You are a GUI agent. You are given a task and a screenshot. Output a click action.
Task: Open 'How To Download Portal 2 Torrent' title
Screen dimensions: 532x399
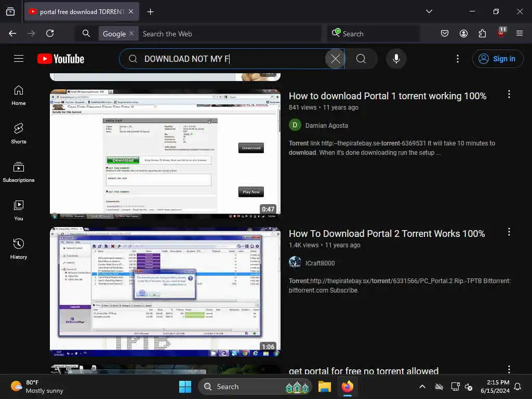[x=387, y=234]
